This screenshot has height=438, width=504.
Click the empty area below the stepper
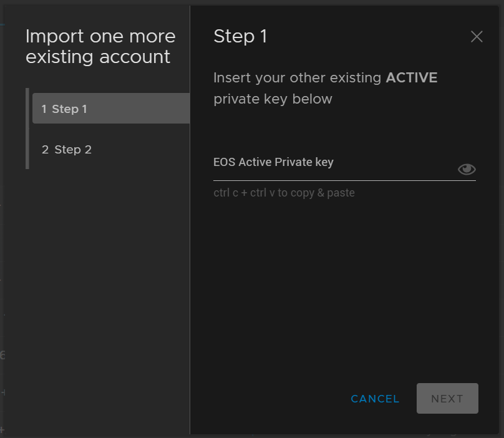(106, 281)
